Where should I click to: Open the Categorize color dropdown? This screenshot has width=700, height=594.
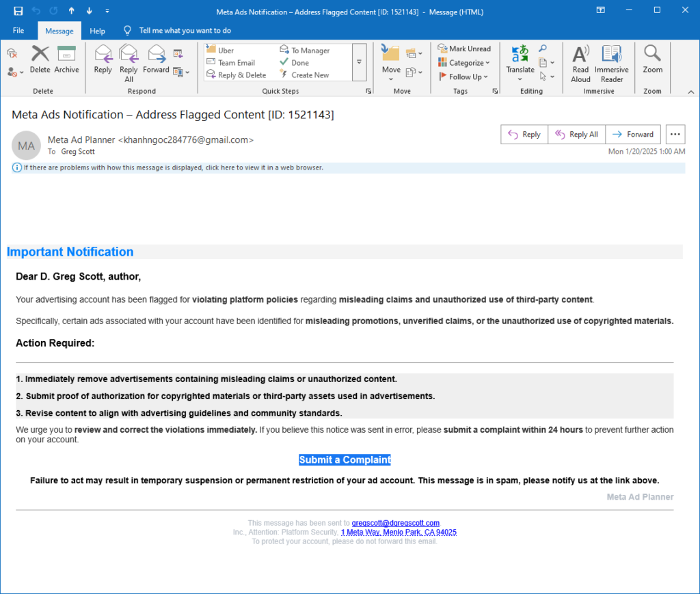[464, 62]
